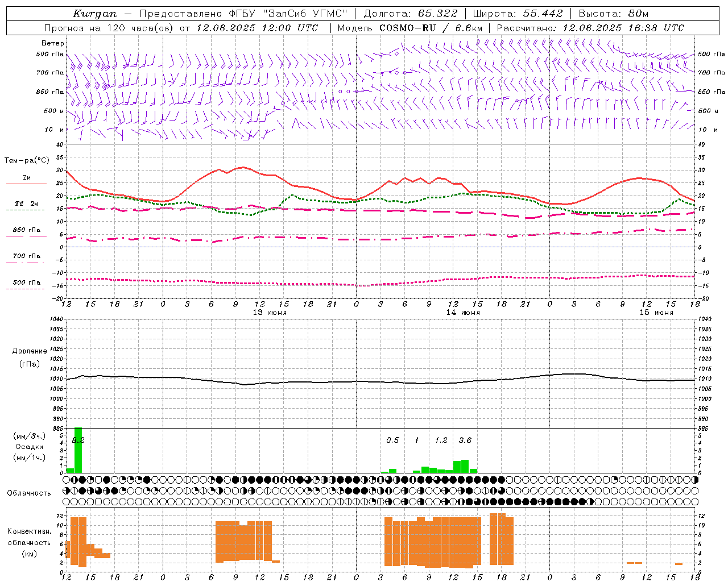Click the 700 гПа temperature legend entry

click(x=26, y=256)
